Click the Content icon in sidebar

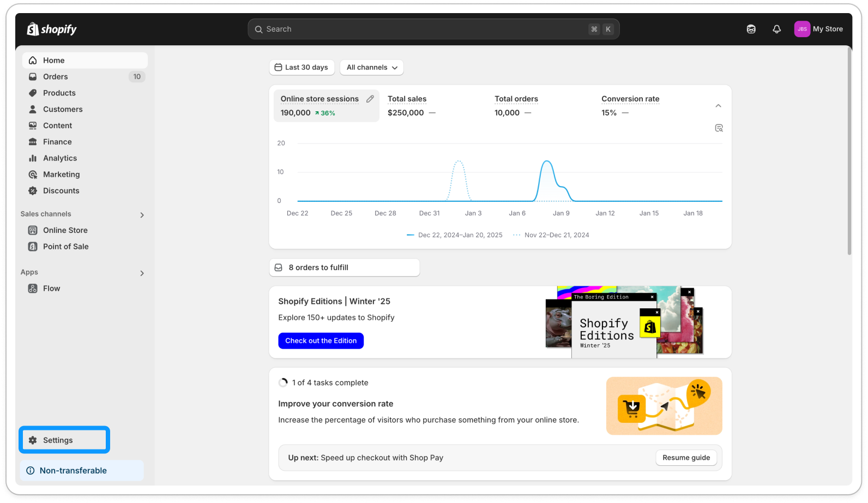(33, 125)
